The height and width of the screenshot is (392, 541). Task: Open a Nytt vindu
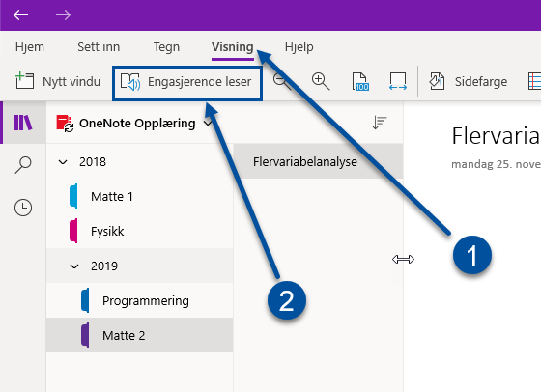[58, 81]
